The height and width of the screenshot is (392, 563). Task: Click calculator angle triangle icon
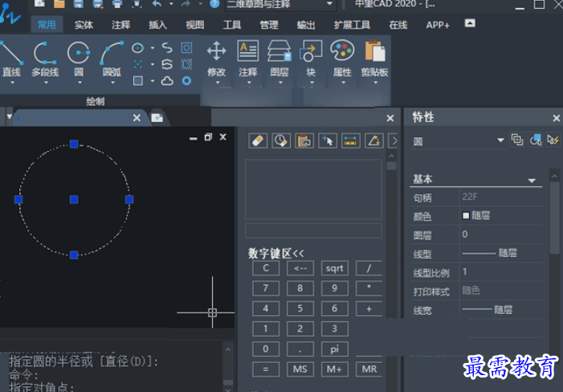coord(374,141)
